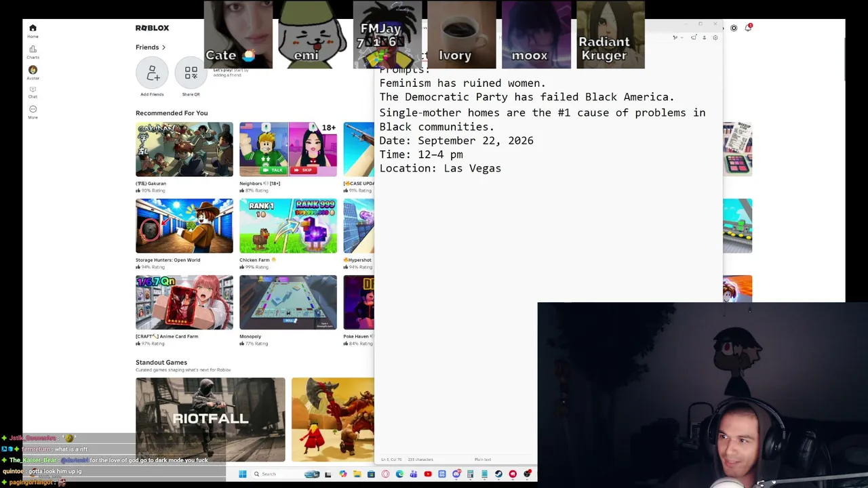The image size is (868, 488).
Task: Go to Home in the Roblox sidebar
Action: [x=33, y=30]
